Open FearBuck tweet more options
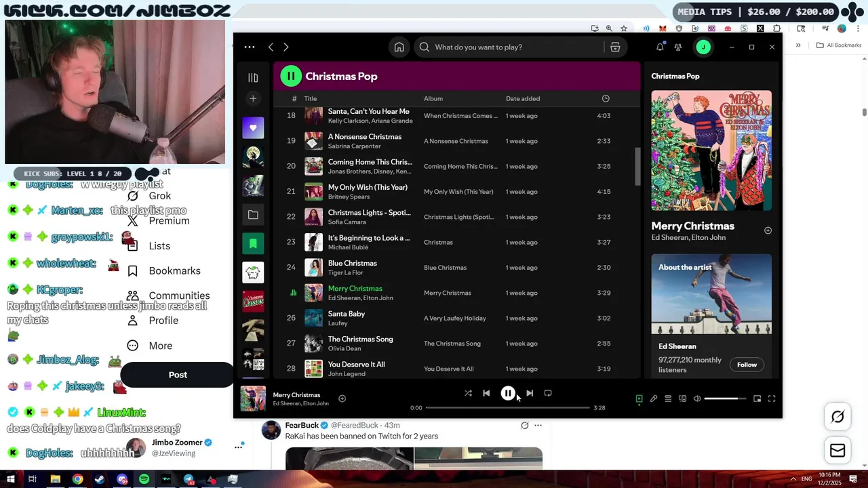This screenshot has width=868, height=488. tap(538, 426)
